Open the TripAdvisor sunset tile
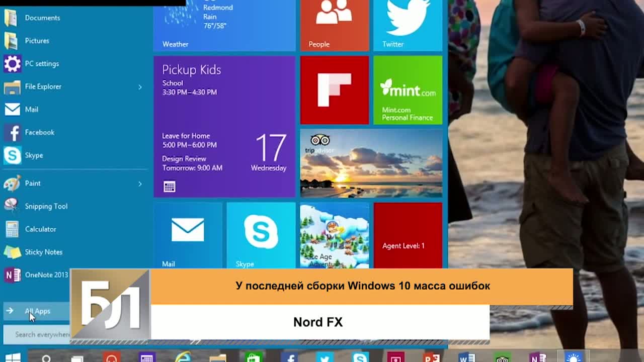Image resolution: width=644 pixels, height=362 pixels. pyautogui.click(x=371, y=163)
